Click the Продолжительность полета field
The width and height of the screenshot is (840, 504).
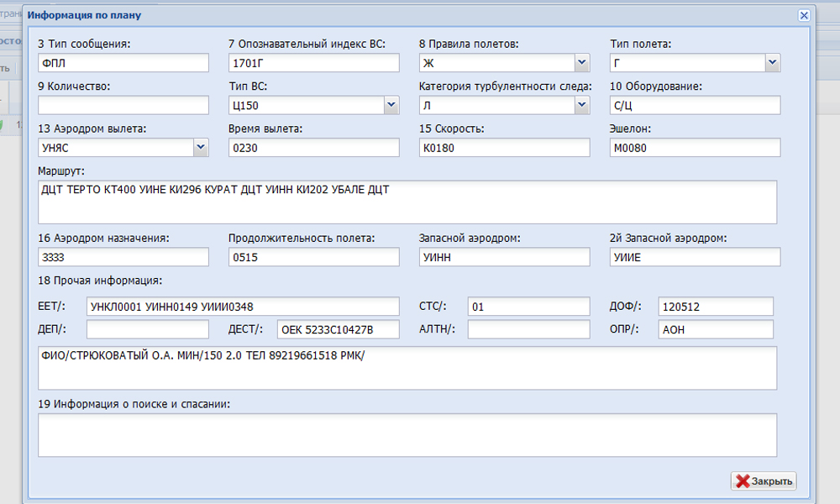[x=313, y=257]
